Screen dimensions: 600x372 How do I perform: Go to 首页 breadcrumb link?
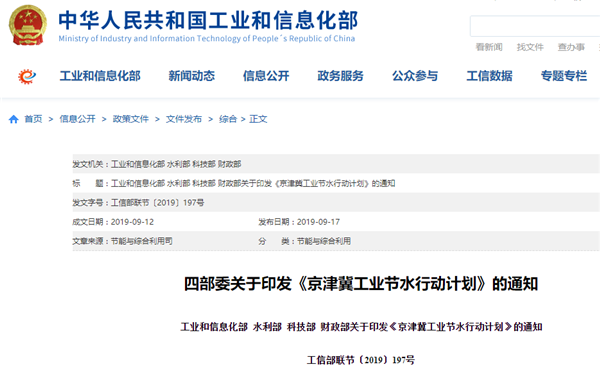coord(33,119)
